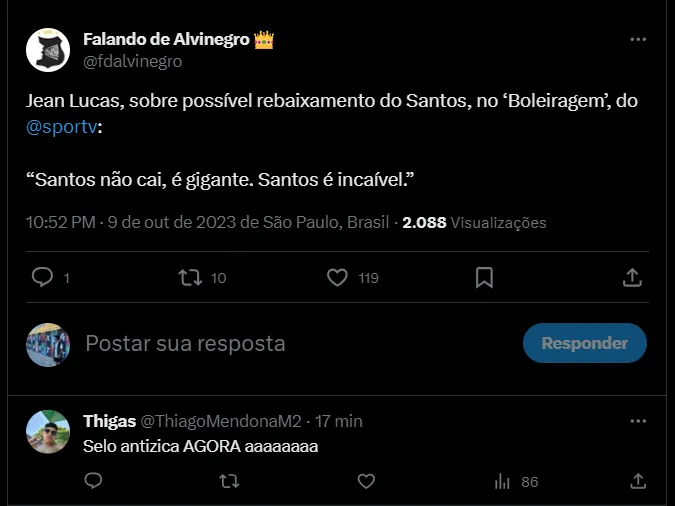Open more options for the main tweet
This screenshot has width=675, height=506.
637,40
